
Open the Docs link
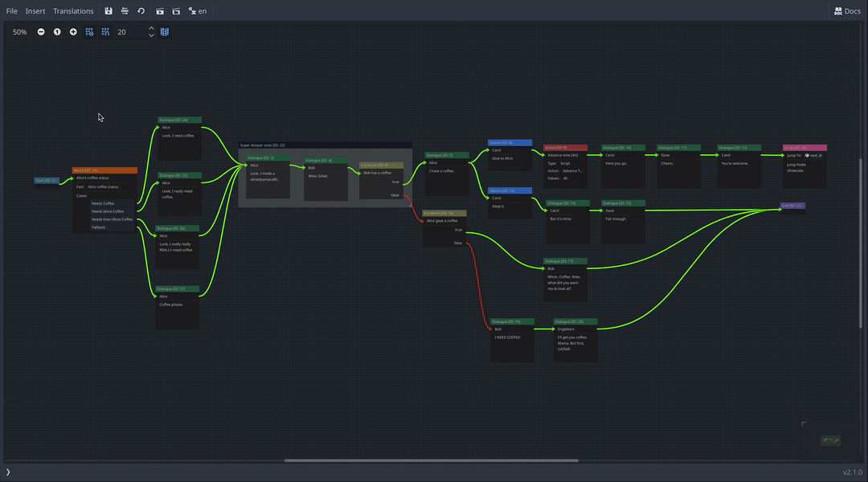[847, 11]
